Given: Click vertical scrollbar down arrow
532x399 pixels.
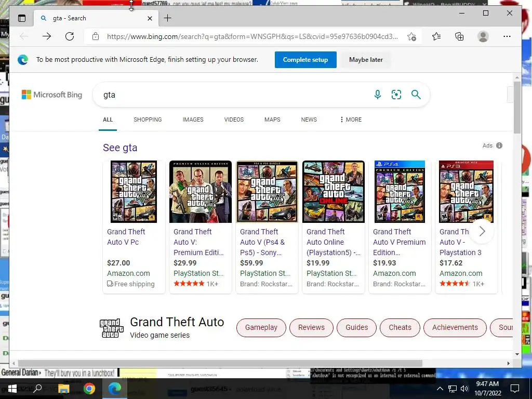Looking at the screenshot, I should pyautogui.click(x=517, y=354).
